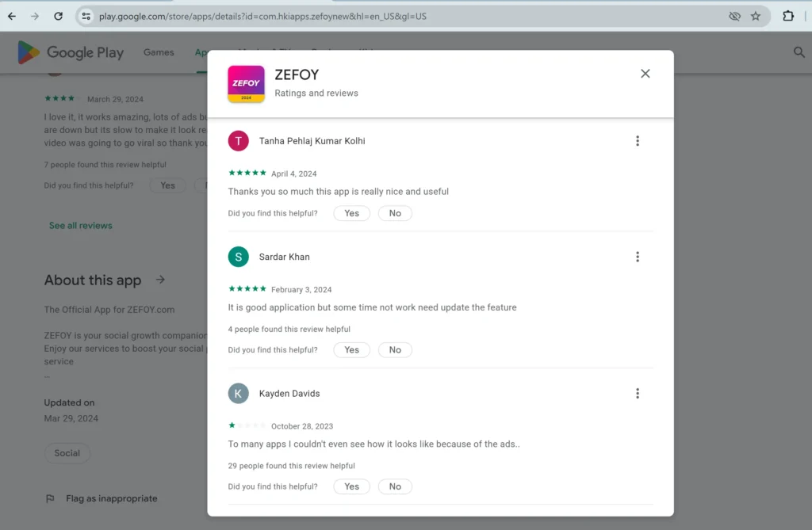The image size is (812, 530).
Task: Click See all reviews link
Action: click(81, 226)
